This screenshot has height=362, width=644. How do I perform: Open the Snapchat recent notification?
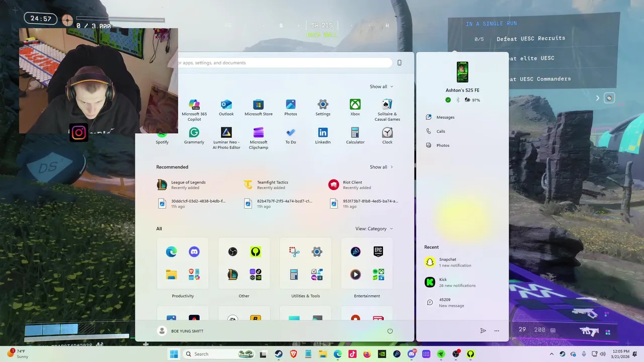click(x=462, y=262)
